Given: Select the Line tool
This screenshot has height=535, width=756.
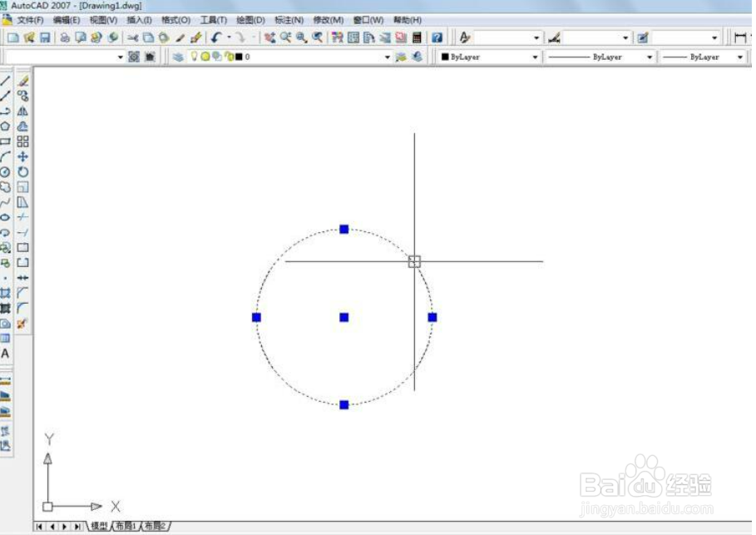Looking at the screenshot, I should click(7, 79).
